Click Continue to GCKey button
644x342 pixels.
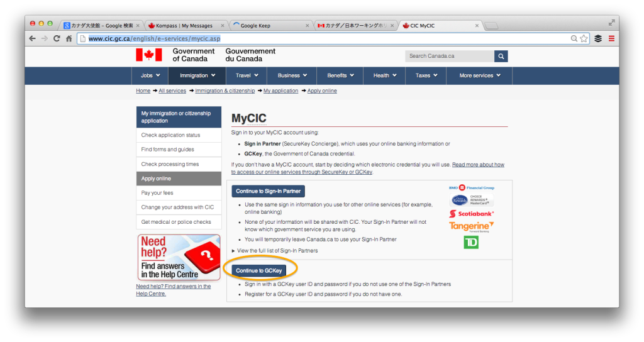click(x=258, y=270)
